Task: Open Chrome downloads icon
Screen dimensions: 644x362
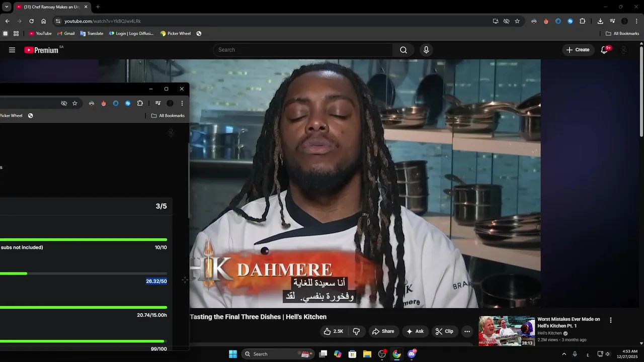Action: [x=600, y=21]
